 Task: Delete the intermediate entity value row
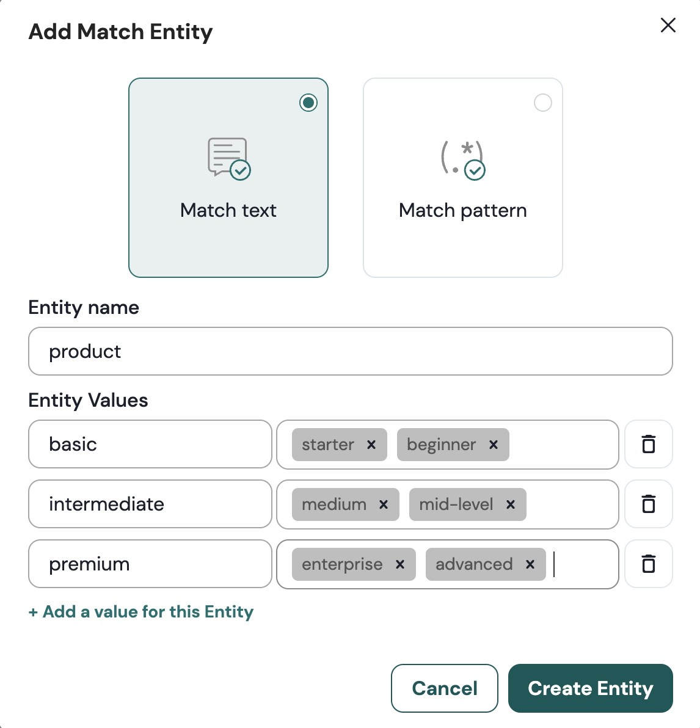pos(649,504)
